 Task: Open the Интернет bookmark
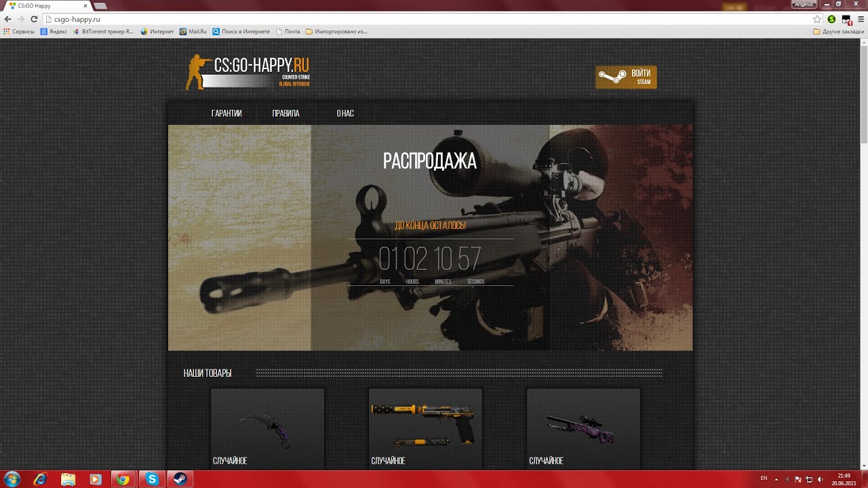[x=157, y=31]
